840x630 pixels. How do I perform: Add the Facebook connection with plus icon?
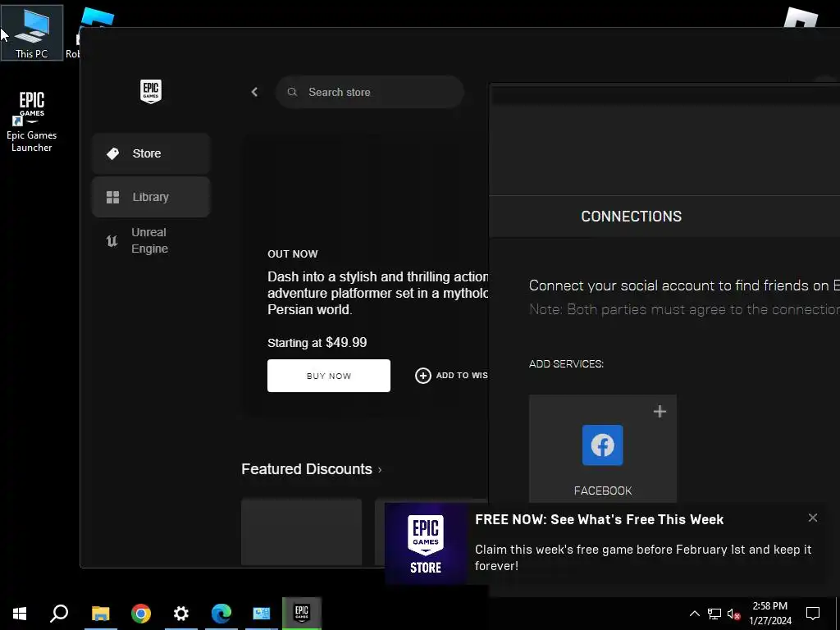[x=660, y=412]
